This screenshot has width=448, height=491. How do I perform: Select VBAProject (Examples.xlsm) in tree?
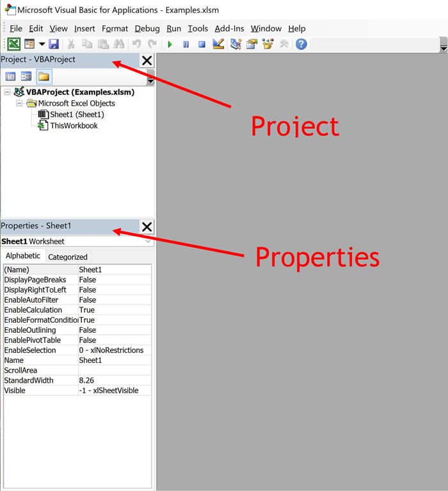coord(80,92)
